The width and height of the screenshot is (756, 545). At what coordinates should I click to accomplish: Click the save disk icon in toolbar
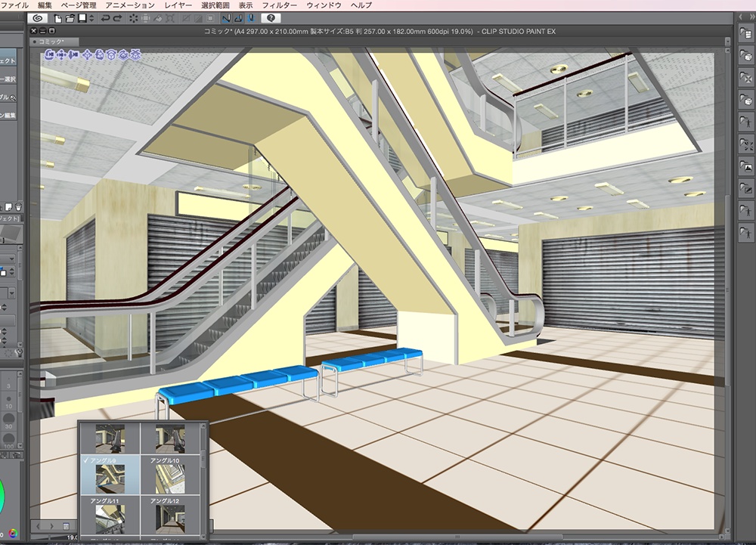coord(82,17)
